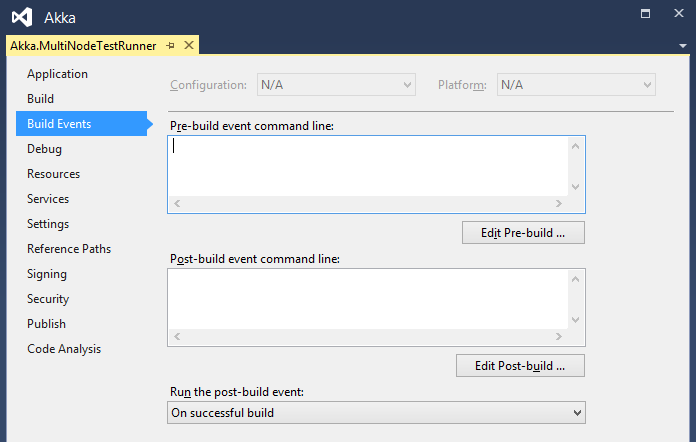Viewport: 696px width, 442px height.
Task: Show the Reference Paths page
Action: pyautogui.click(x=69, y=249)
